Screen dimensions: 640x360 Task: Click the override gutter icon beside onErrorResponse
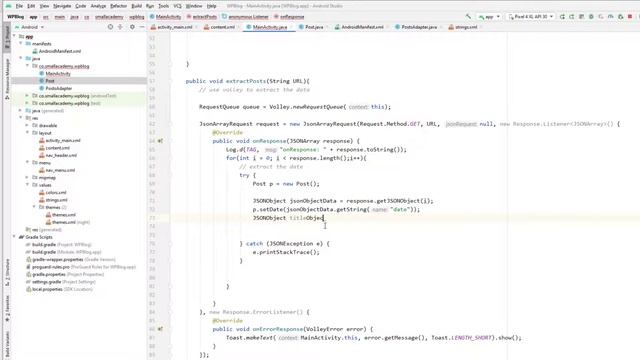pos(160,329)
